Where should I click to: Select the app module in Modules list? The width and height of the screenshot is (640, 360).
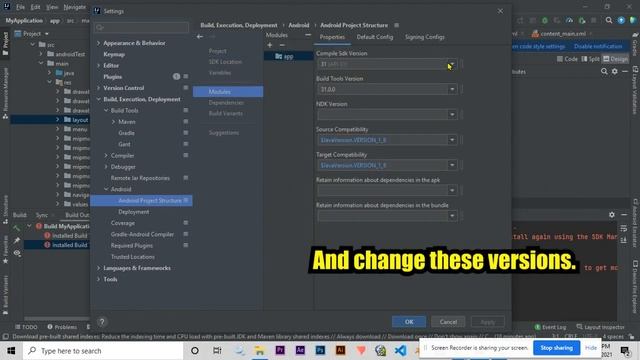(x=289, y=56)
